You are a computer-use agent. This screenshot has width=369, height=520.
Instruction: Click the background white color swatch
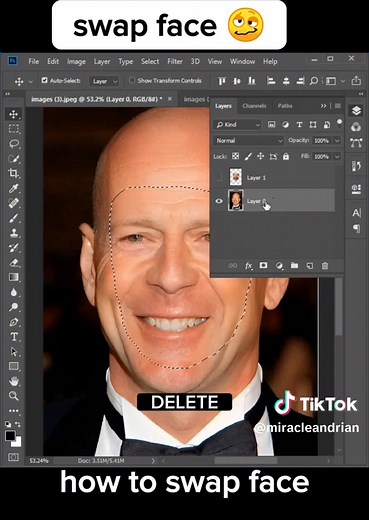pyautogui.click(x=17, y=443)
